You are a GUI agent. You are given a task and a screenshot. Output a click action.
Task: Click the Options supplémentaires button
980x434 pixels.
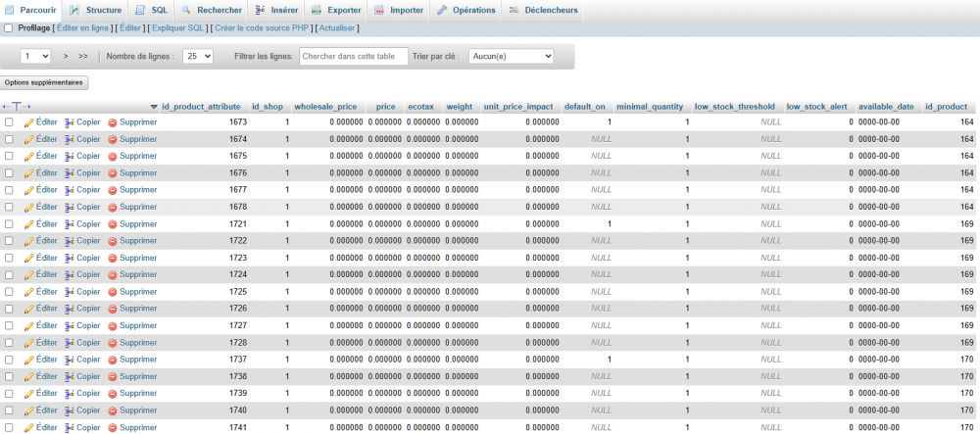45,82
